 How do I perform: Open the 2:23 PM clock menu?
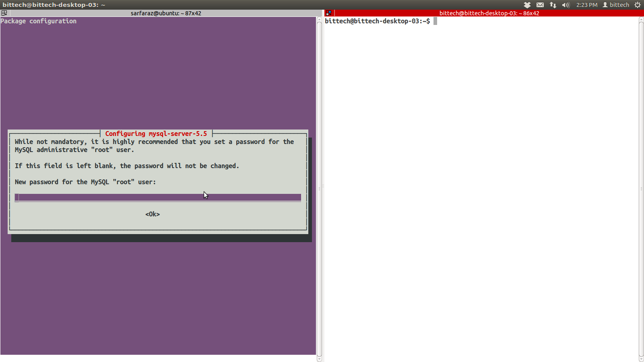click(587, 5)
